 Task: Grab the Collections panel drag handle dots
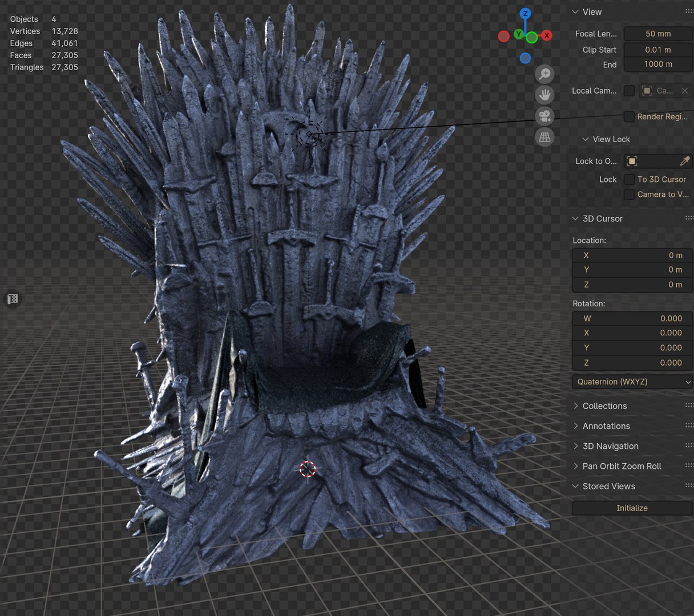(689, 406)
